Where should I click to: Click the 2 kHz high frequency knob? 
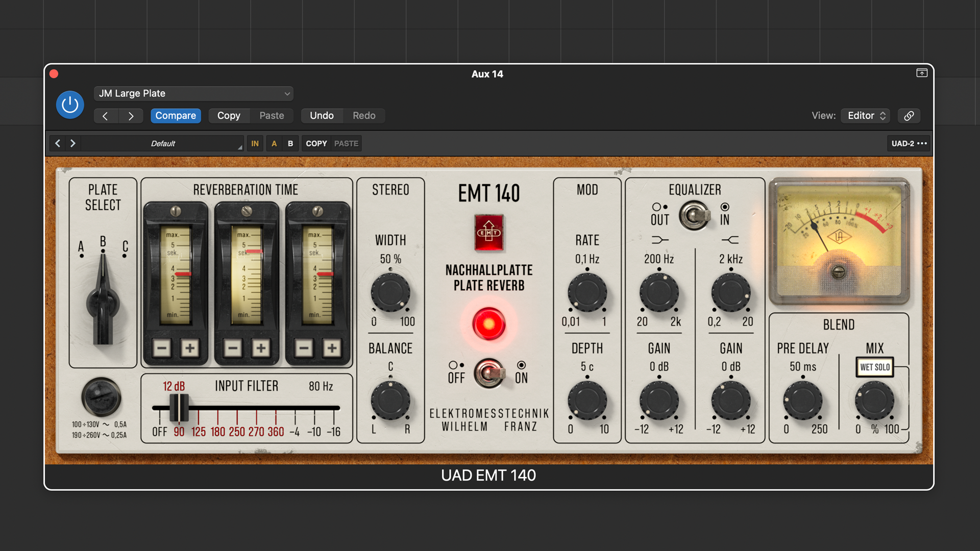[x=731, y=292]
